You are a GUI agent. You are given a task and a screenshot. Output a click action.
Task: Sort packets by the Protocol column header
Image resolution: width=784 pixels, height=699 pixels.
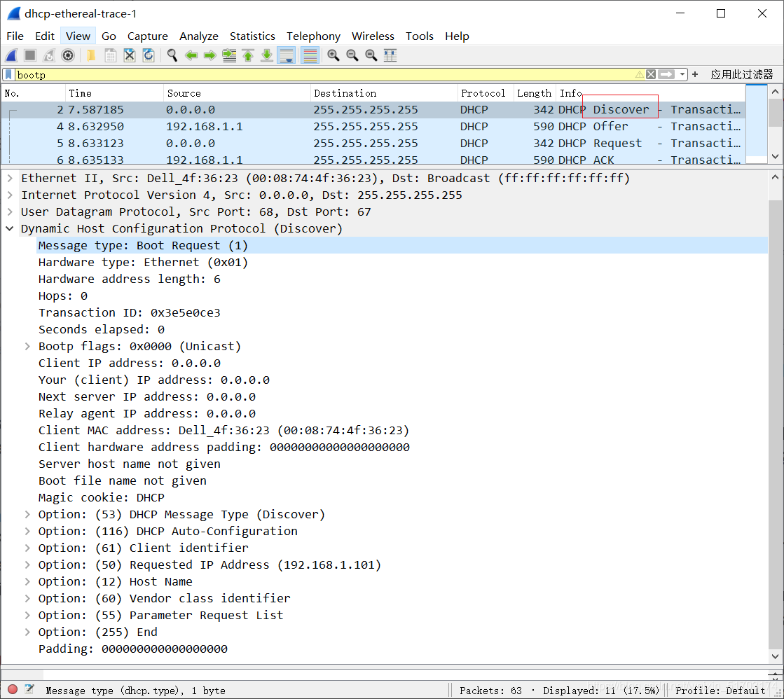click(486, 93)
